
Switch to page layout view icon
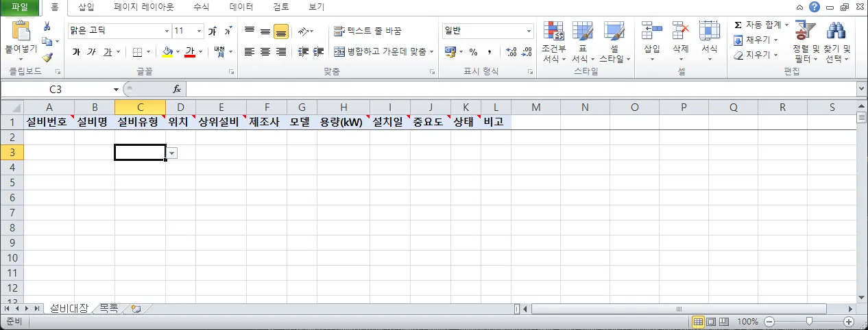[711, 321]
